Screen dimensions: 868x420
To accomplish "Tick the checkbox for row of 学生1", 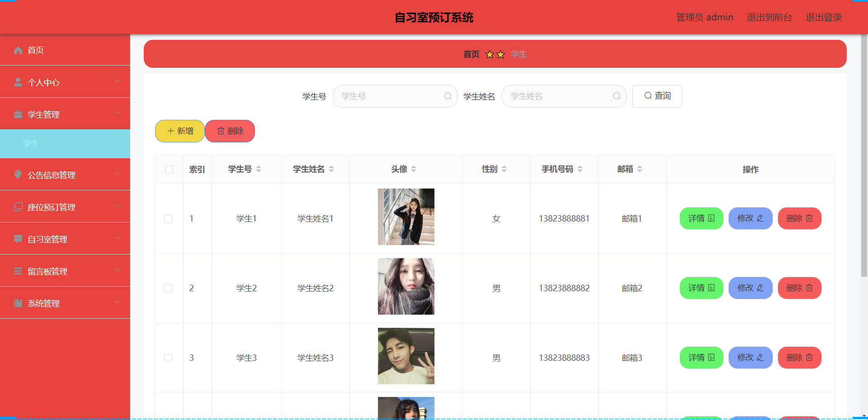I will pos(169,218).
